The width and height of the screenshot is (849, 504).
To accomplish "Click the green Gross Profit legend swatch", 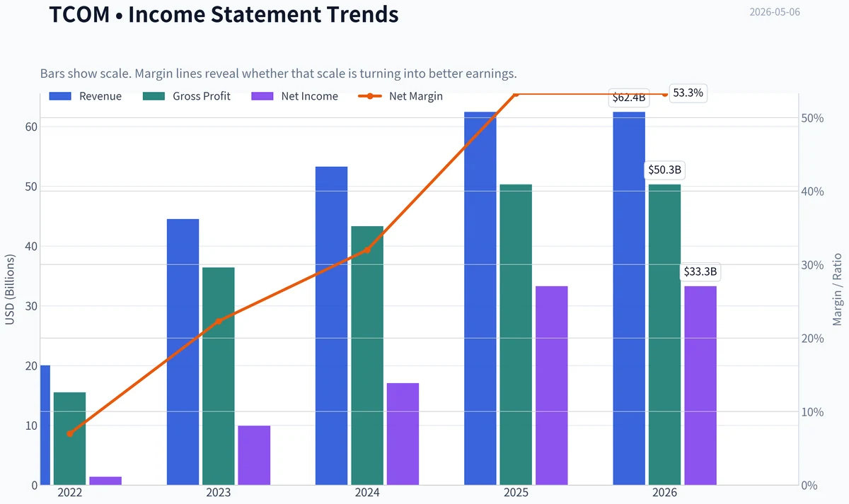I will coord(154,96).
